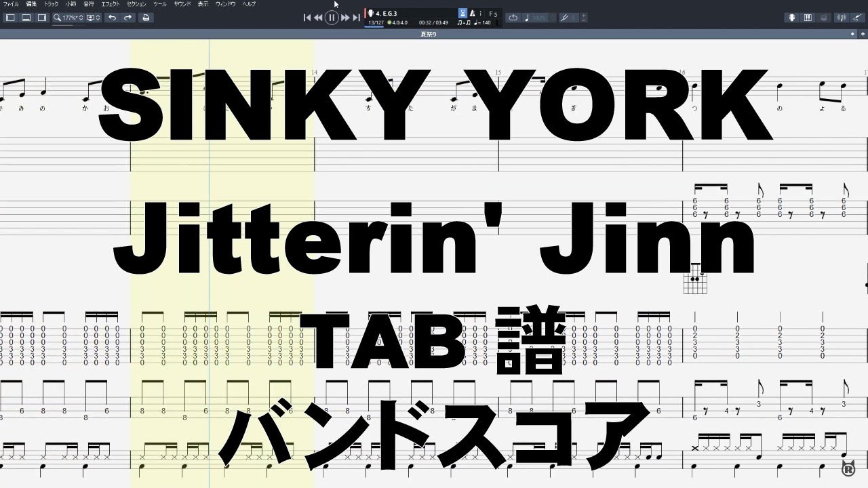
Task: Pause playback with the pause button
Action: 331,18
